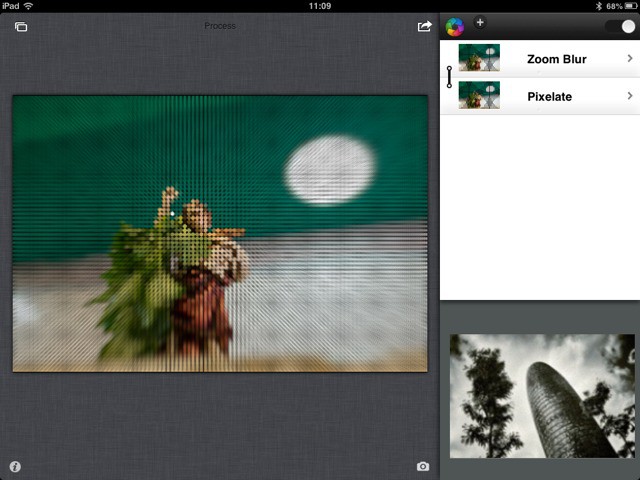Tap the Zoom Blur label
The height and width of the screenshot is (480, 640).
point(557,59)
